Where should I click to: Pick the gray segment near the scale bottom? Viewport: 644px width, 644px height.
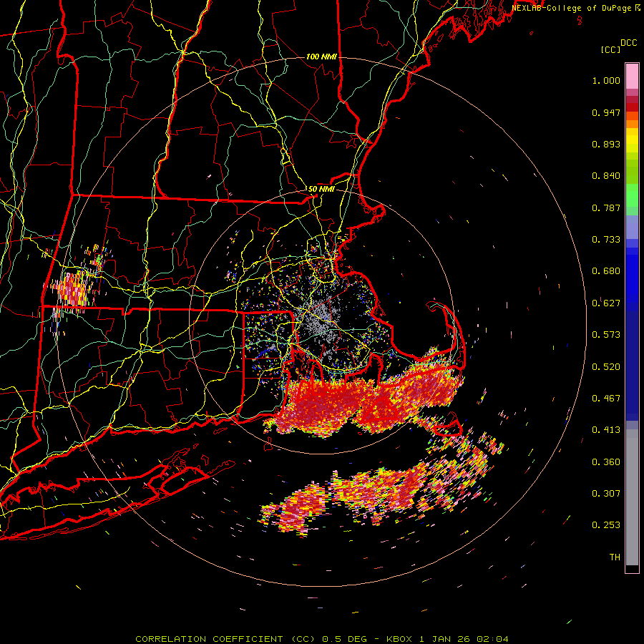pyautogui.click(x=632, y=497)
